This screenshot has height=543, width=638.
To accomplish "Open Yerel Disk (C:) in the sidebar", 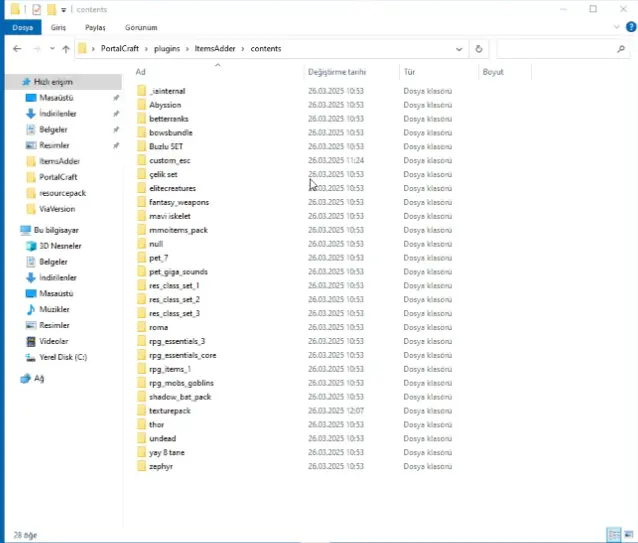I will click(x=63, y=357).
